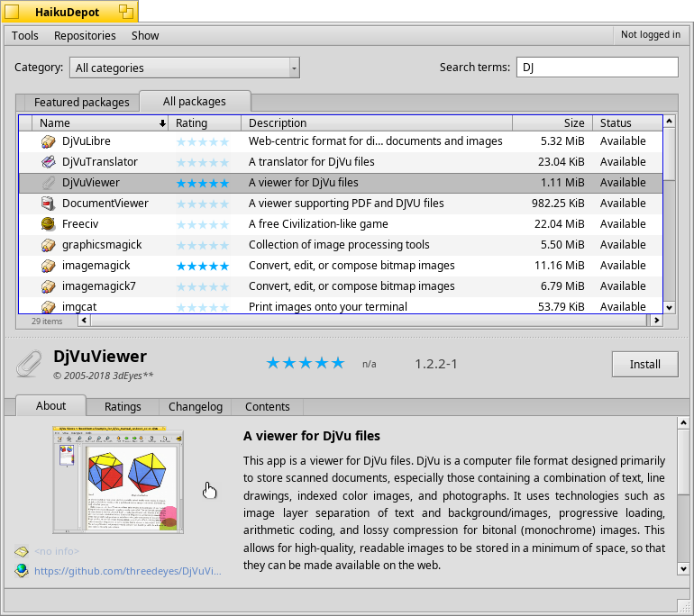Select the DjVuLibre package row
Image resolution: width=694 pixels, height=616 pixels.
pyautogui.click(x=341, y=141)
